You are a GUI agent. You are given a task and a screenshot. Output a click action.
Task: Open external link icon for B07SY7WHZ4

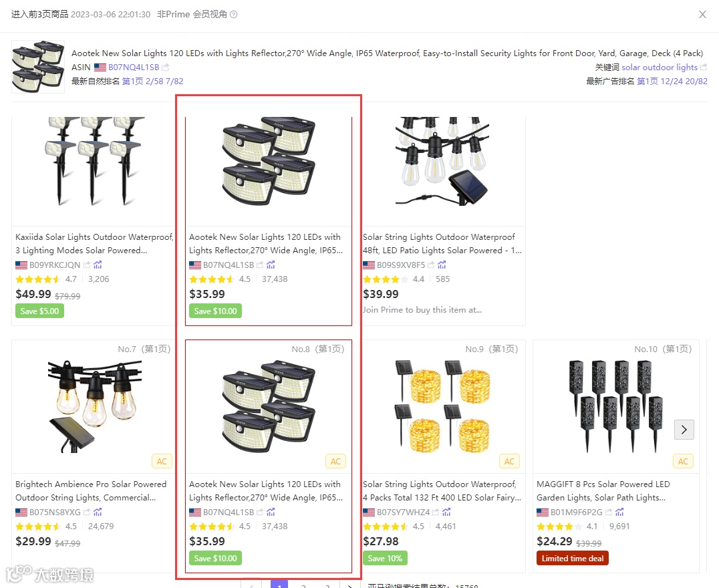point(435,512)
